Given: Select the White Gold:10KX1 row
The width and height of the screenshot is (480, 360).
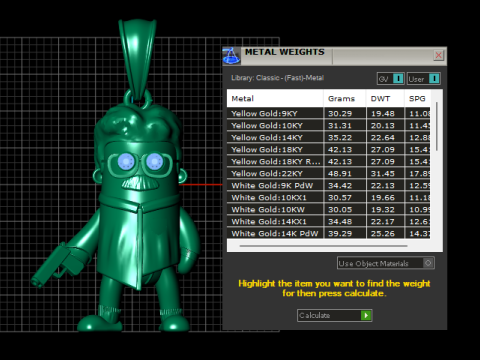Looking at the screenshot, I should coord(328,197).
